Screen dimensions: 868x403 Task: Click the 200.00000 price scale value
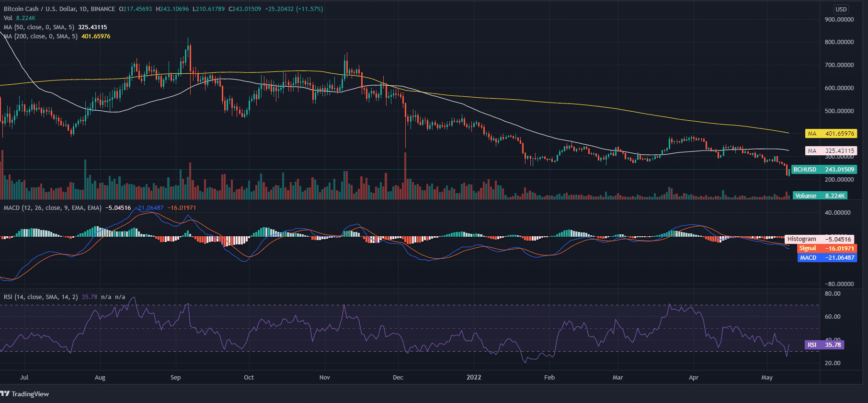(839, 180)
